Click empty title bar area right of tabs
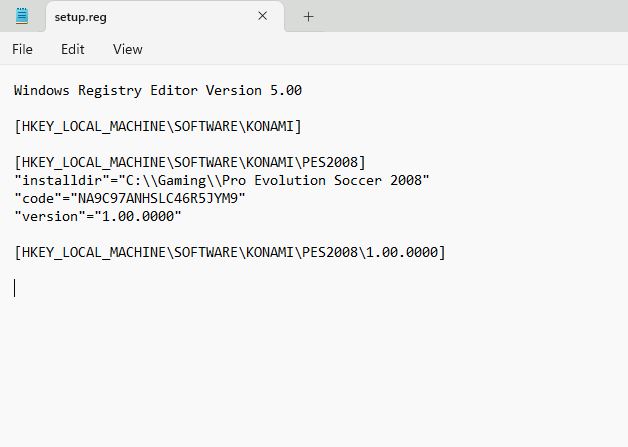The width and height of the screenshot is (628, 447). point(470,16)
